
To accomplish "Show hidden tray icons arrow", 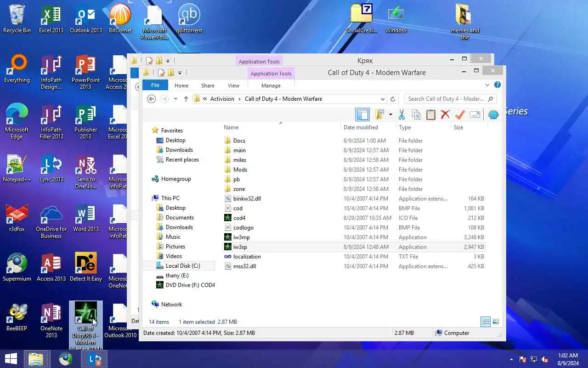I will (x=511, y=359).
